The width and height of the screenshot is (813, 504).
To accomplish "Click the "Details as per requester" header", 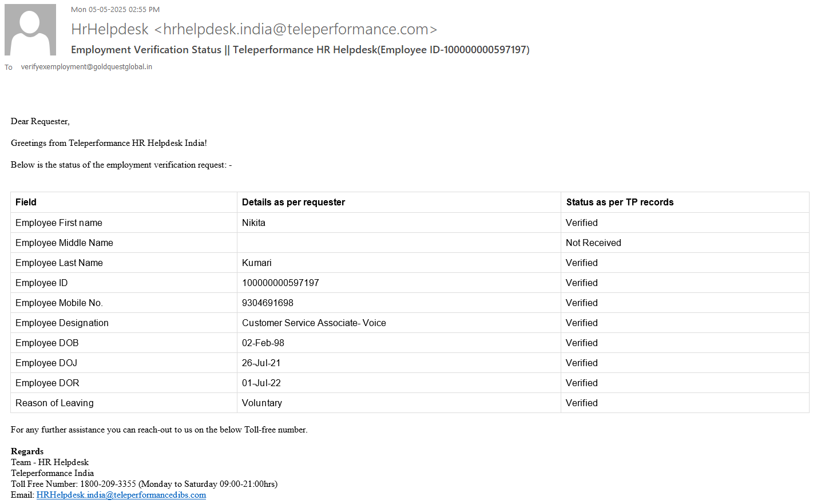I will click(294, 202).
